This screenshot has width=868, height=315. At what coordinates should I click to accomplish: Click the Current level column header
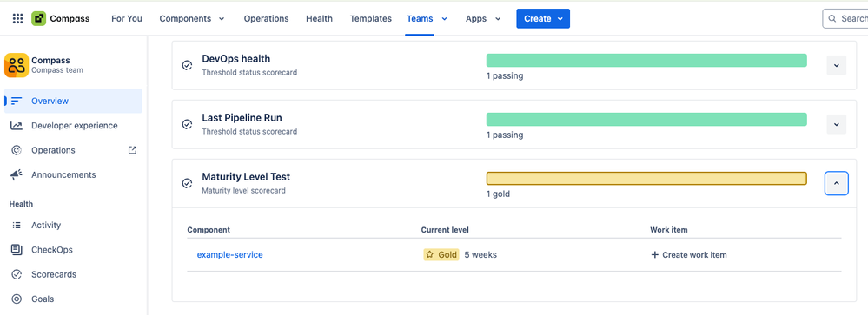445,230
